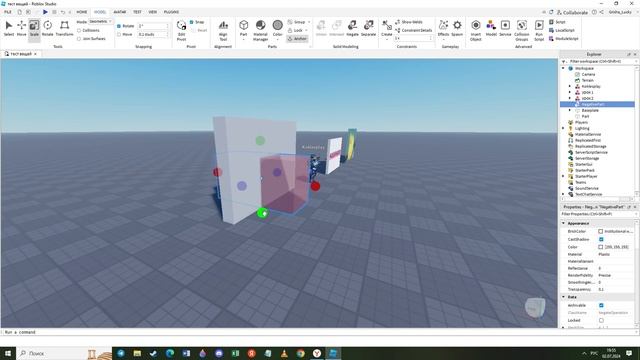The width and height of the screenshot is (640, 360).
Task: Expand the Lighting tree node
Action: click(x=564, y=128)
